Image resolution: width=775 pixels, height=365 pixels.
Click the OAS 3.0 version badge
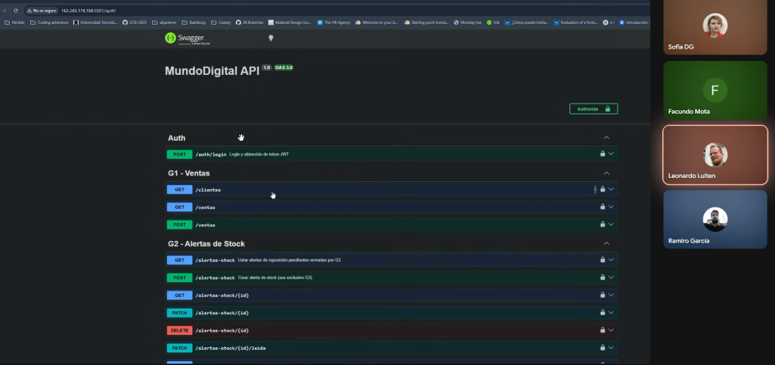(284, 67)
